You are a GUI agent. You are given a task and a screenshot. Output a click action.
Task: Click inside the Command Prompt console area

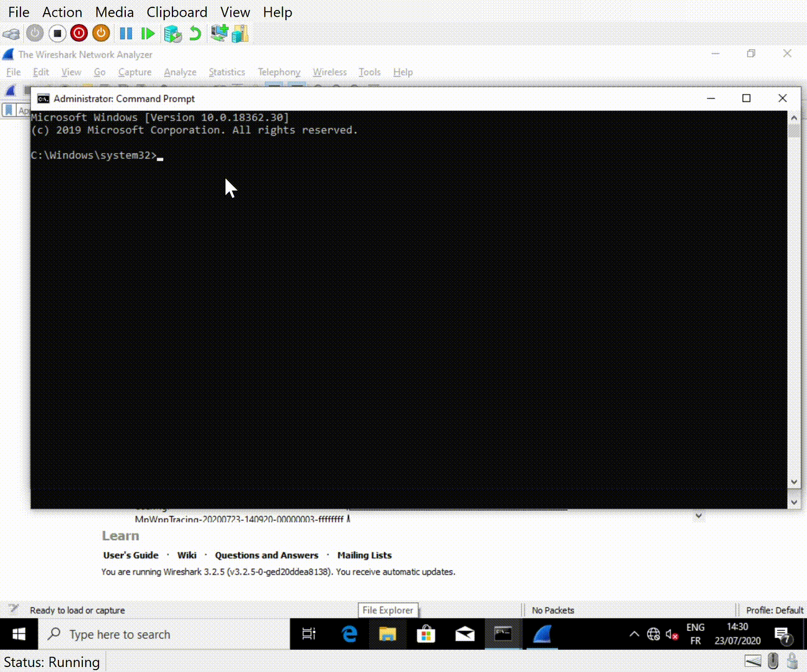pos(408,299)
